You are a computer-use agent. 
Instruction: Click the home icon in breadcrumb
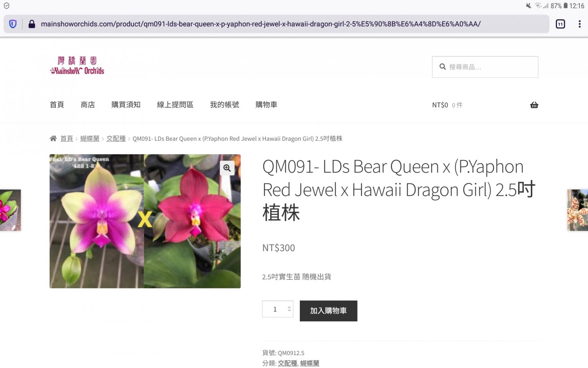click(x=53, y=138)
